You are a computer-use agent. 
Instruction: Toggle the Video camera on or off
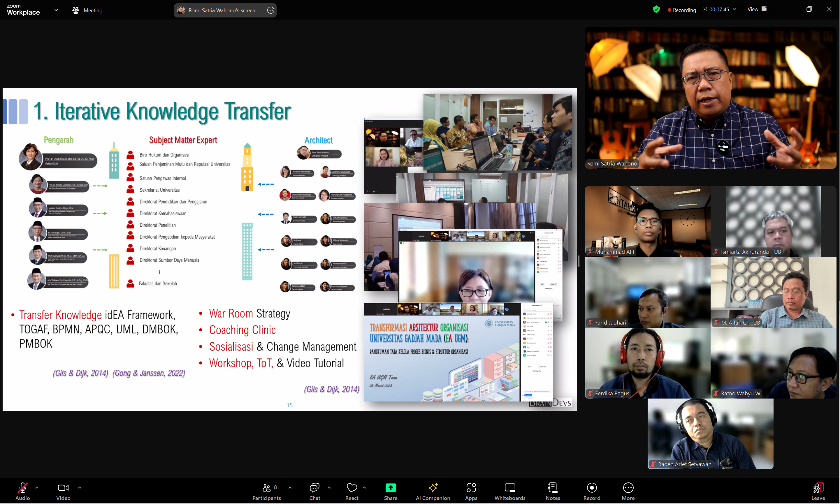click(x=63, y=488)
